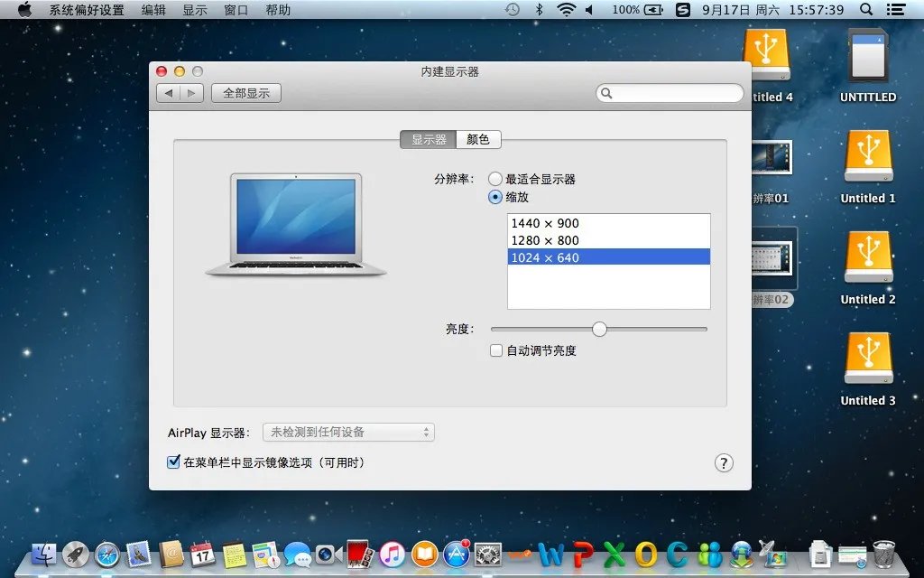This screenshot has height=578, width=924.
Task: Click the brightness 亮度 slider
Action: point(599,329)
